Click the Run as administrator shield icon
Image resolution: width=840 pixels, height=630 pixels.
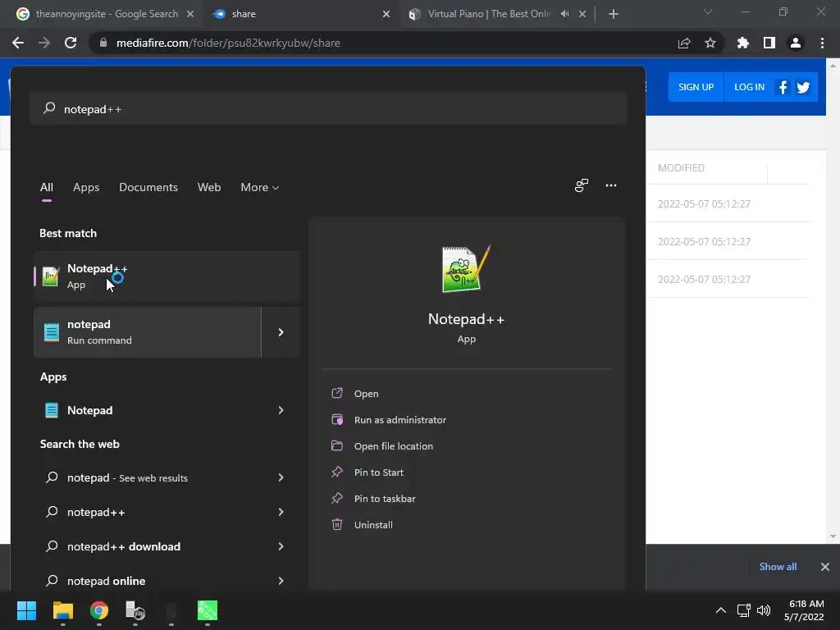click(337, 419)
